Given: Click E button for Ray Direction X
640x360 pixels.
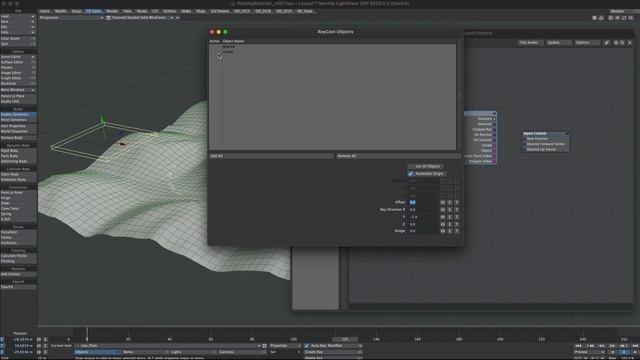Looking at the screenshot, I should [450, 210].
